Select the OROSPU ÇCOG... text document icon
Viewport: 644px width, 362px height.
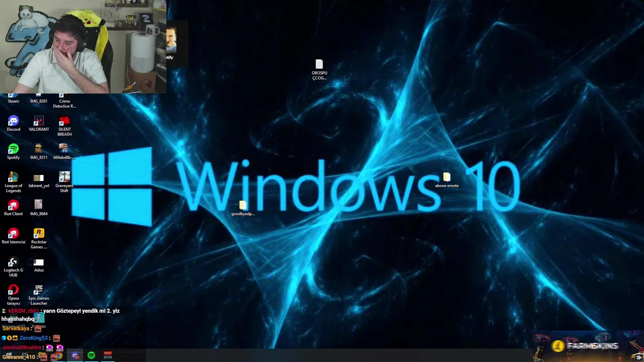319,70
